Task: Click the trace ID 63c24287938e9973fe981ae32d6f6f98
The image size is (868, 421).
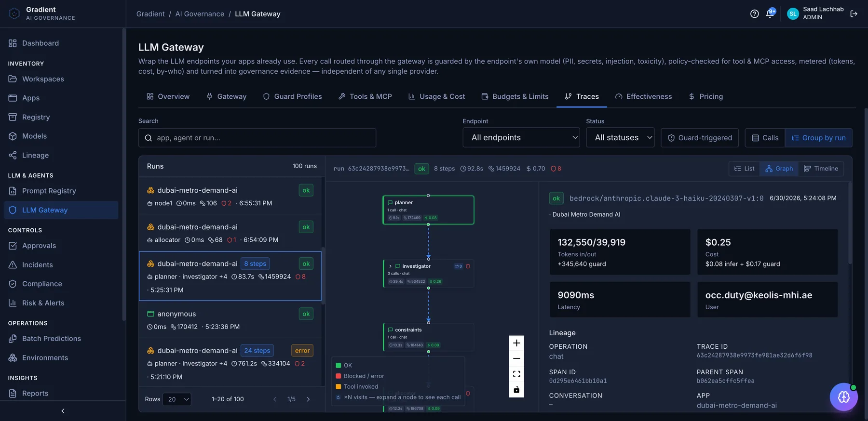Action: [x=754, y=355]
